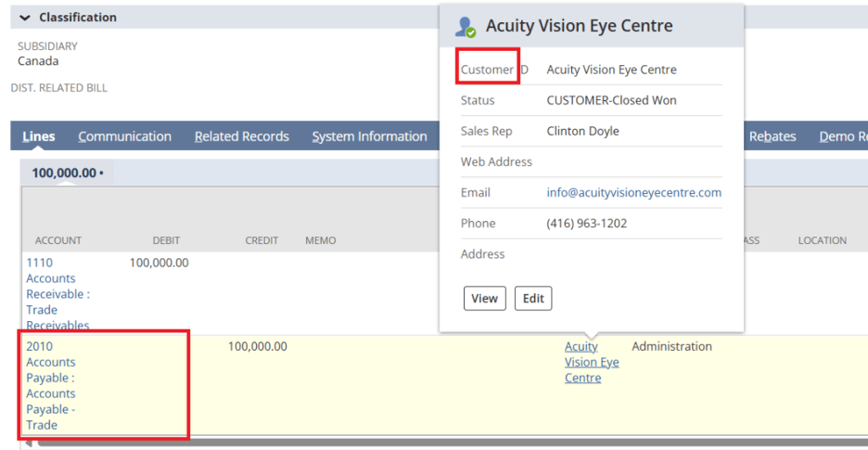Screen dimensions: 868x450
Task: Open email link info@acuityvisioneyecentre.com
Action: click(x=633, y=193)
